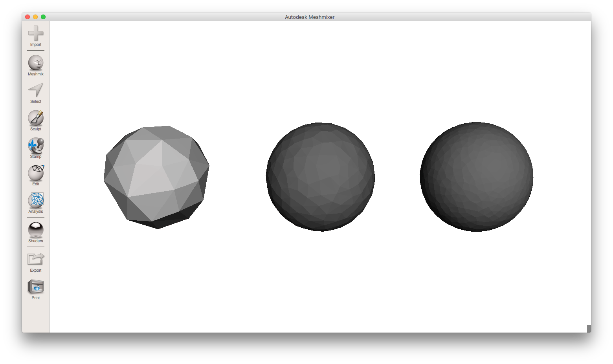Click the rightmost smooth dark sphere
Viewport: 613px width, 364px height.
point(476,177)
